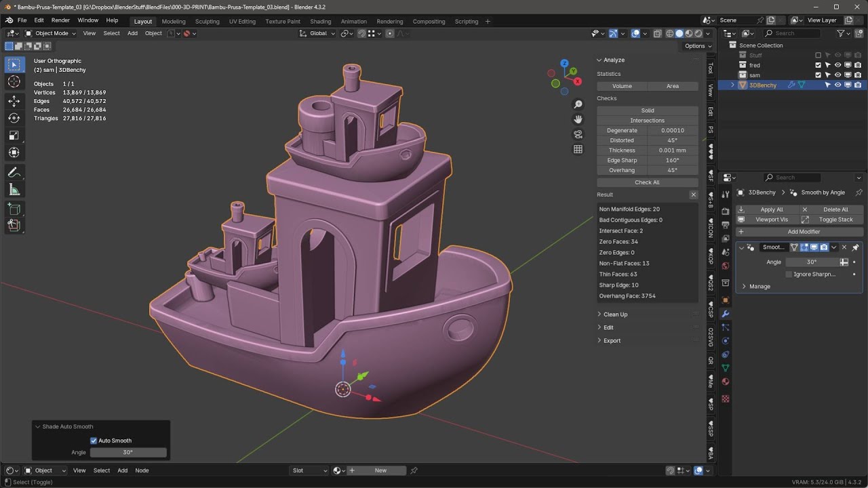Collapse the Analyze panel
This screenshot has height=488, width=868.
tap(614, 60)
